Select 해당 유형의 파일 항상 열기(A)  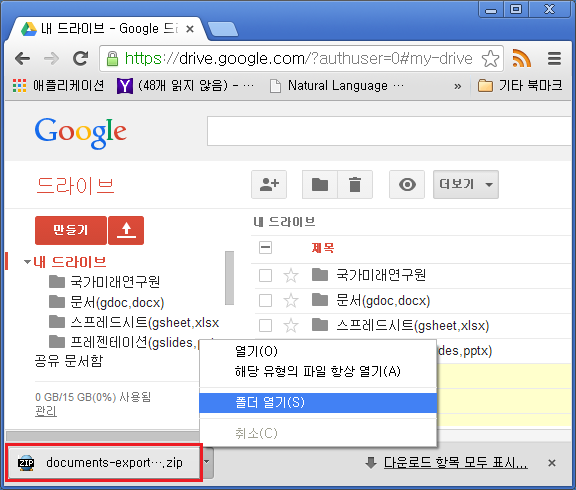318,371
